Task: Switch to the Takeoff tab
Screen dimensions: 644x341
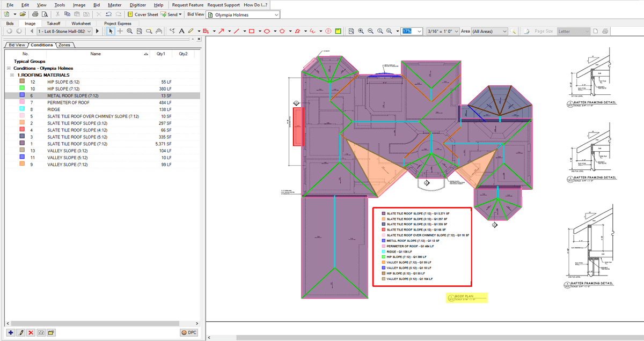Action: [x=53, y=24]
